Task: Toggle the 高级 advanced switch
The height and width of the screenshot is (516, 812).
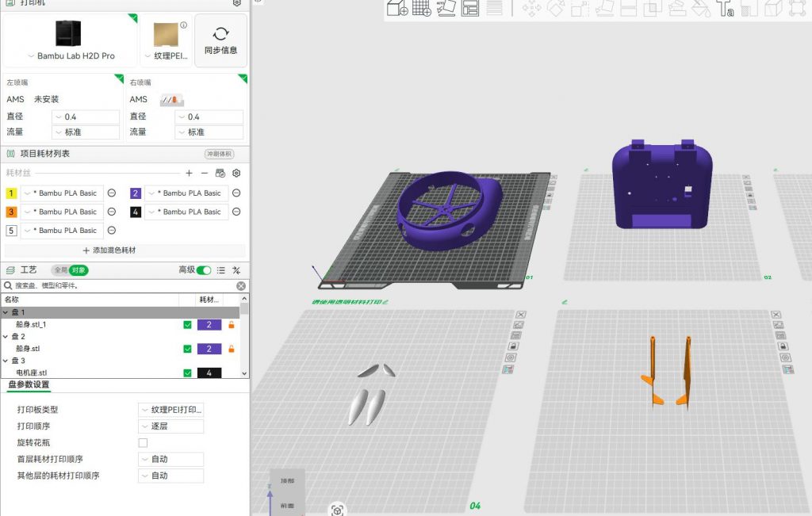Action: click(204, 270)
